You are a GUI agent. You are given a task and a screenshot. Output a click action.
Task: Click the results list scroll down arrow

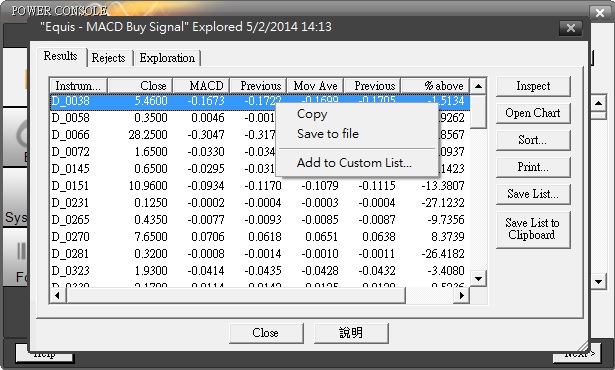pyautogui.click(x=478, y=279)
